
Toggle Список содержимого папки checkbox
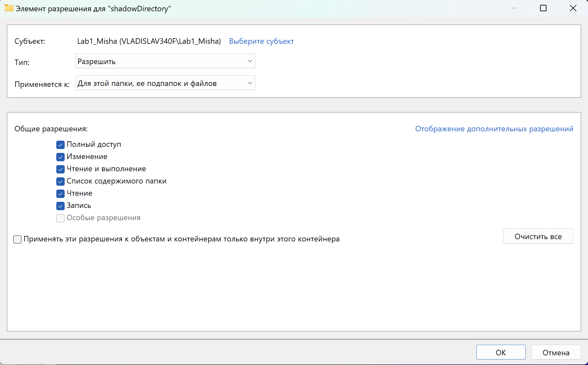pyautogui.click(x=60, y=182)
